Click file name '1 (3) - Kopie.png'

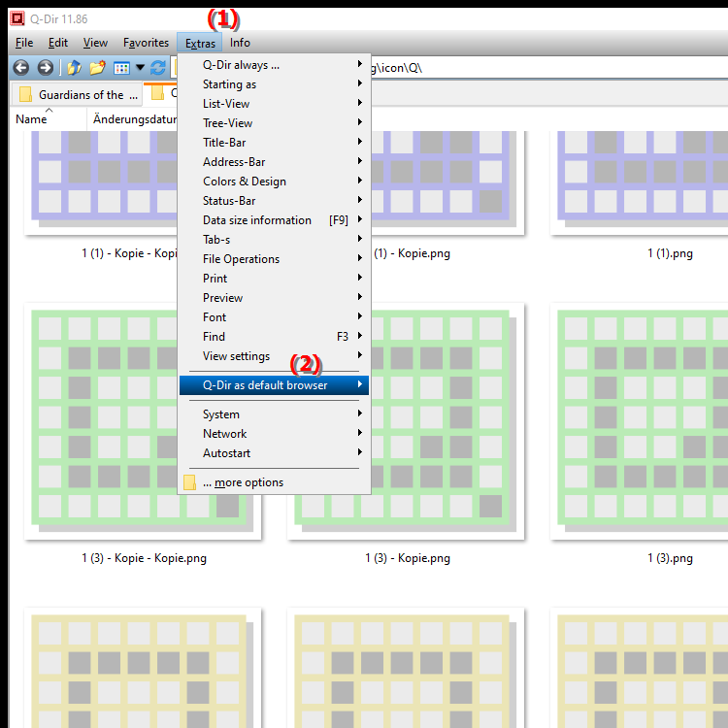click(x=408, y=558)
